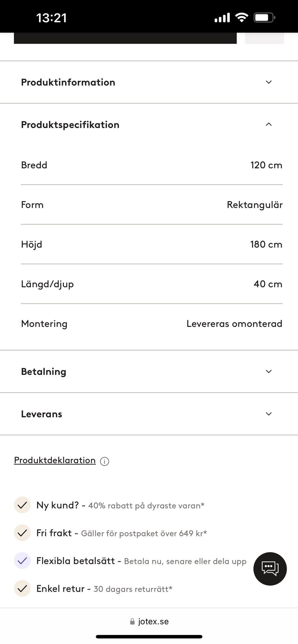
Task: Tap the checkmark icon beside Ny kund
Action: [22, 505]
